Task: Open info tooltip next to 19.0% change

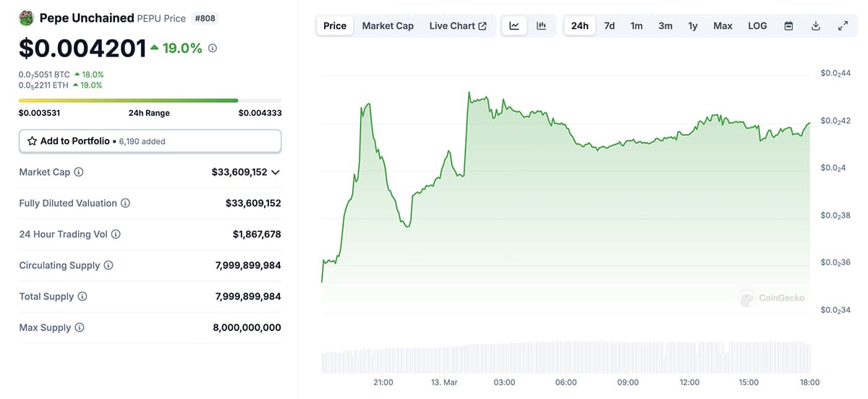Action: click(212, 48)
